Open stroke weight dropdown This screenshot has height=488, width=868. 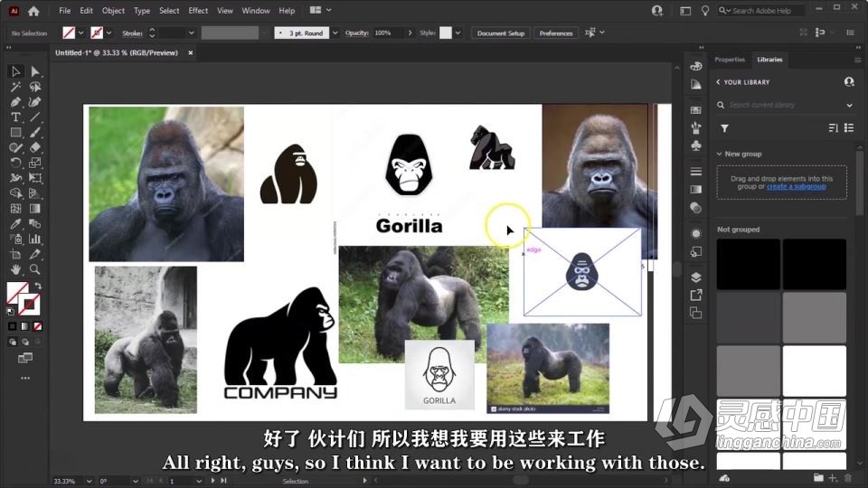coord(192,33)
